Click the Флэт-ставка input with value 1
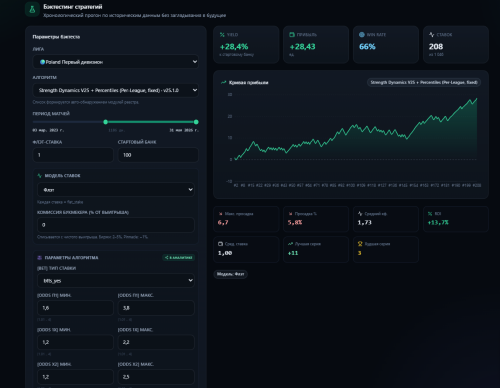 tap(73, 155)
